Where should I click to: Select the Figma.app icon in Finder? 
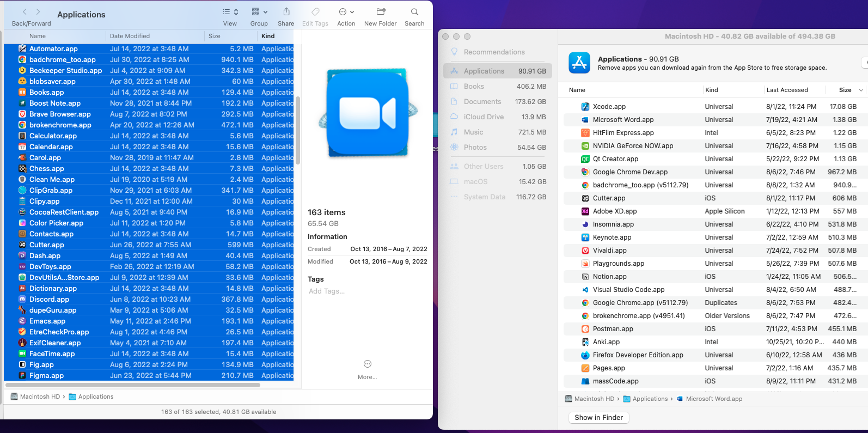pos(22,375)
